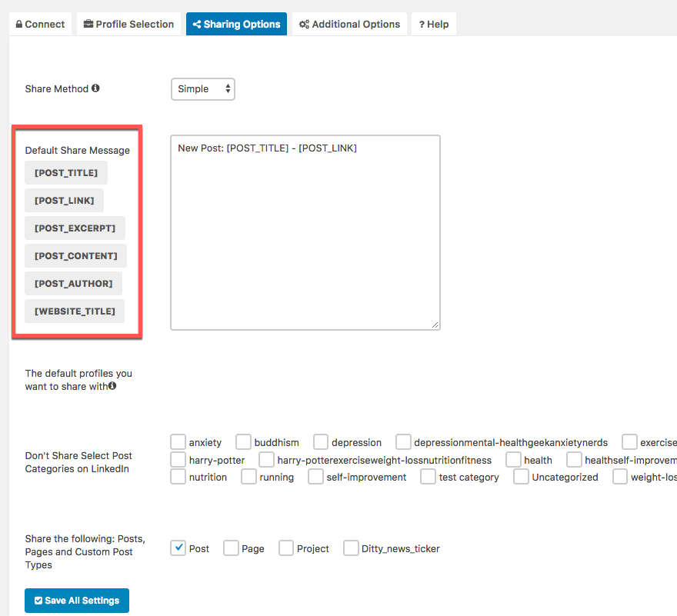Screen dimensions: 677x616
Task: Open the Profile Selection tab
Action: click(128, 24)
